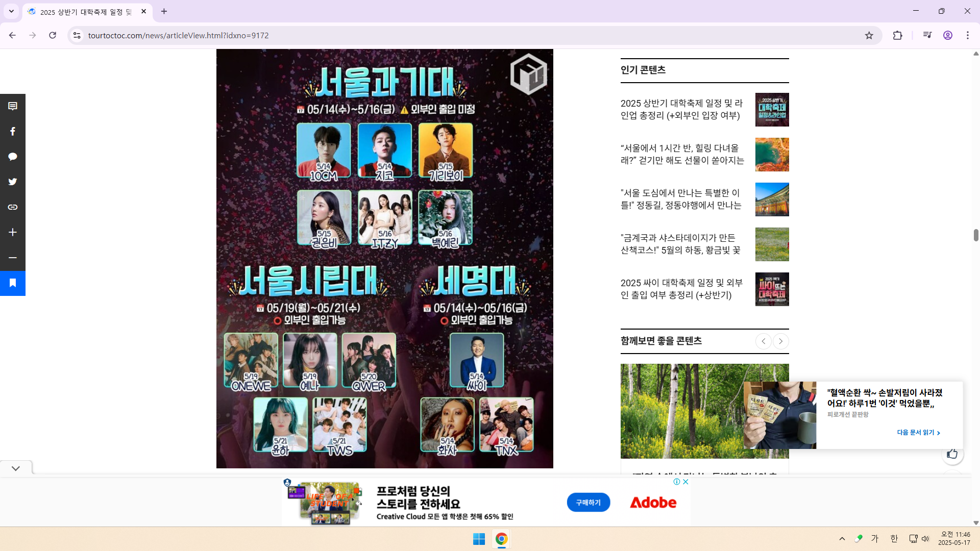Decrease font size with minus icon
The image size is (980, 551).
13,258
